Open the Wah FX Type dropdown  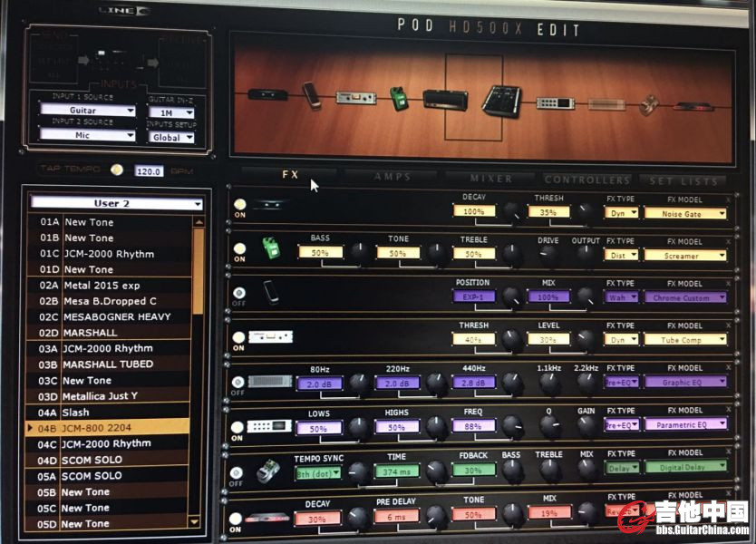[622, 297]
